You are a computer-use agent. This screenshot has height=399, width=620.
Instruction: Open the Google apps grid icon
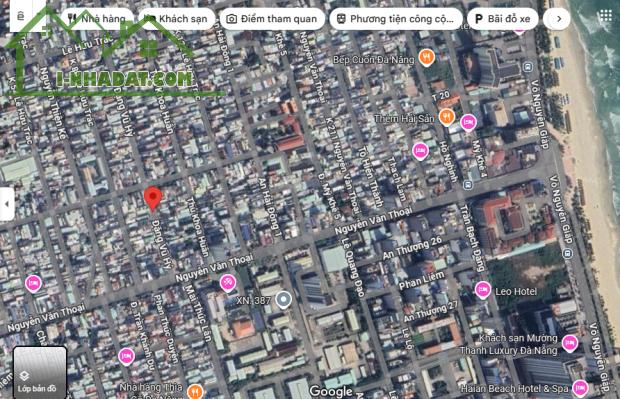point(605,17)
